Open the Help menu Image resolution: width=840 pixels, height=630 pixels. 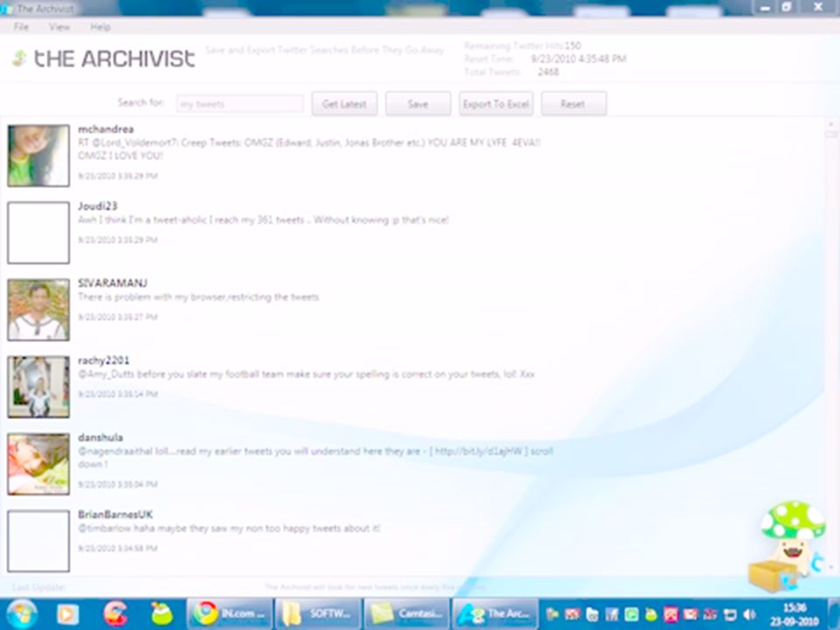[100, 27]
